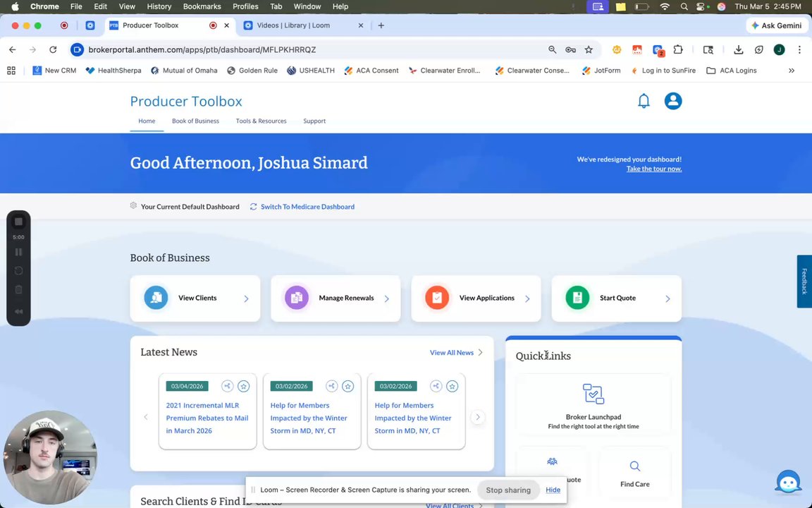Select the Home navigation tab
The height and width of the screenshot is (508, 812).
147,121
